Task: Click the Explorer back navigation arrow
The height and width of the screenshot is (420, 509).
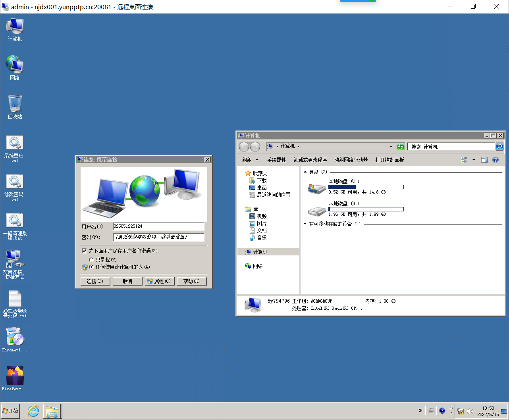Action: coord(244,147)
